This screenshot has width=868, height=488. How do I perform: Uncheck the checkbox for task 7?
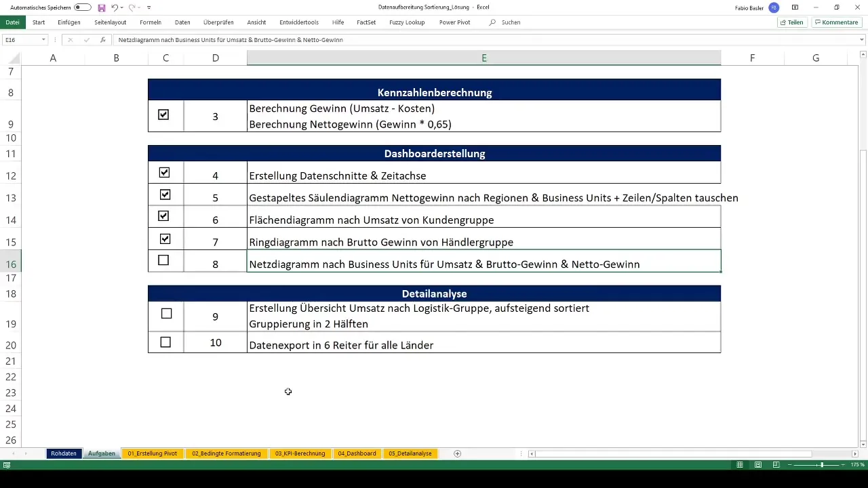(164, 239)
